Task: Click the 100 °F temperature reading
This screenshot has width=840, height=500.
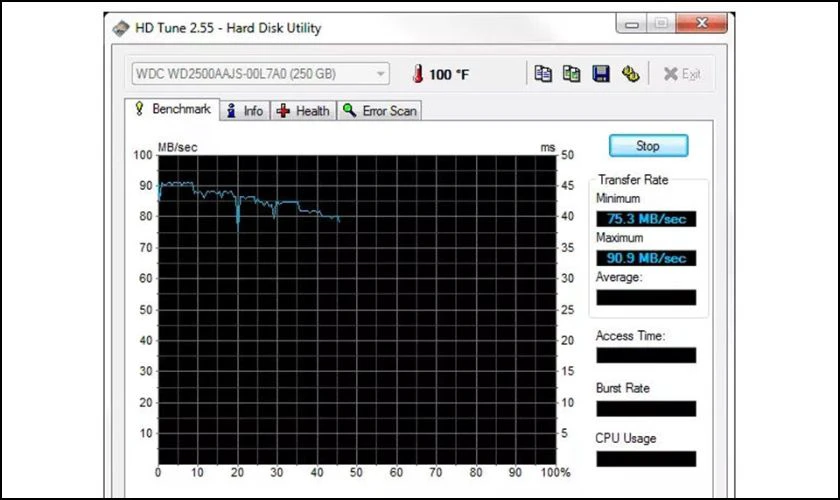Action: [449, 74]
